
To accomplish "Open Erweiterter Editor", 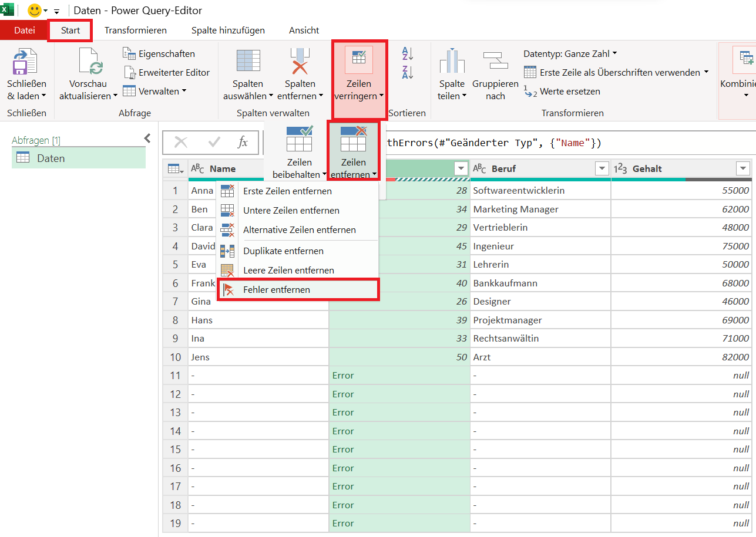I will (x=166, y=72).
